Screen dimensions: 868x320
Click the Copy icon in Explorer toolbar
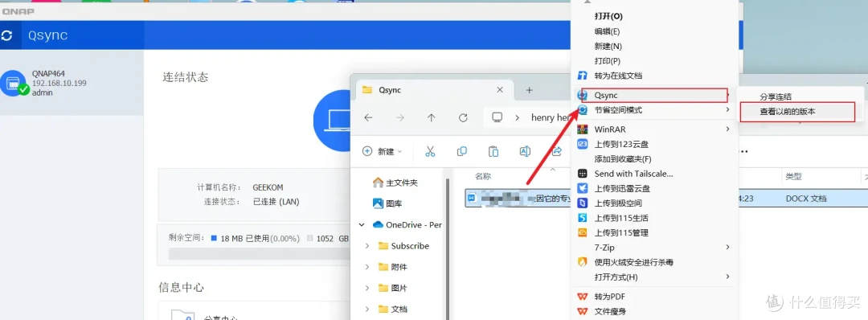pyautogui.click(x=461, y=151)
